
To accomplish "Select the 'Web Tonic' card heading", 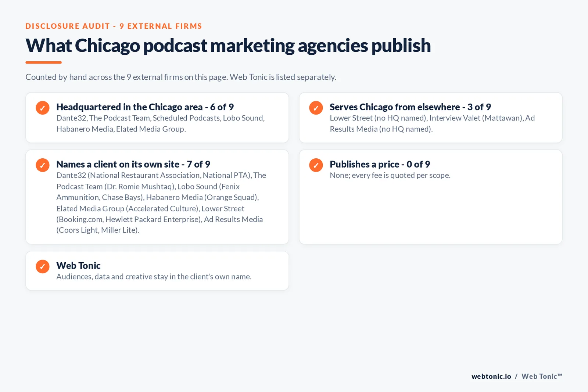I will point(78,266).
